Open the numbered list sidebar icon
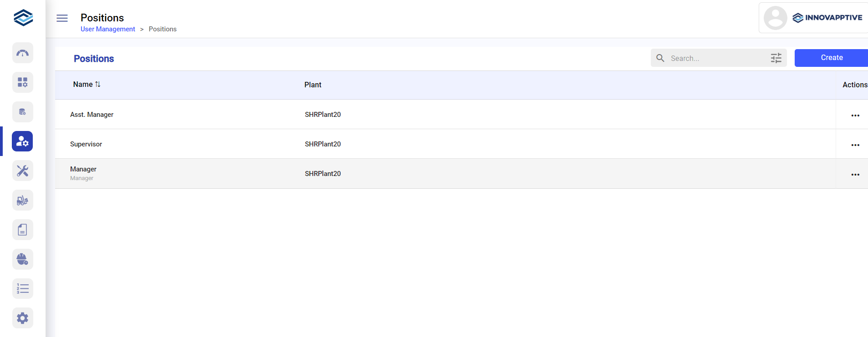 [x=22, y=289]
